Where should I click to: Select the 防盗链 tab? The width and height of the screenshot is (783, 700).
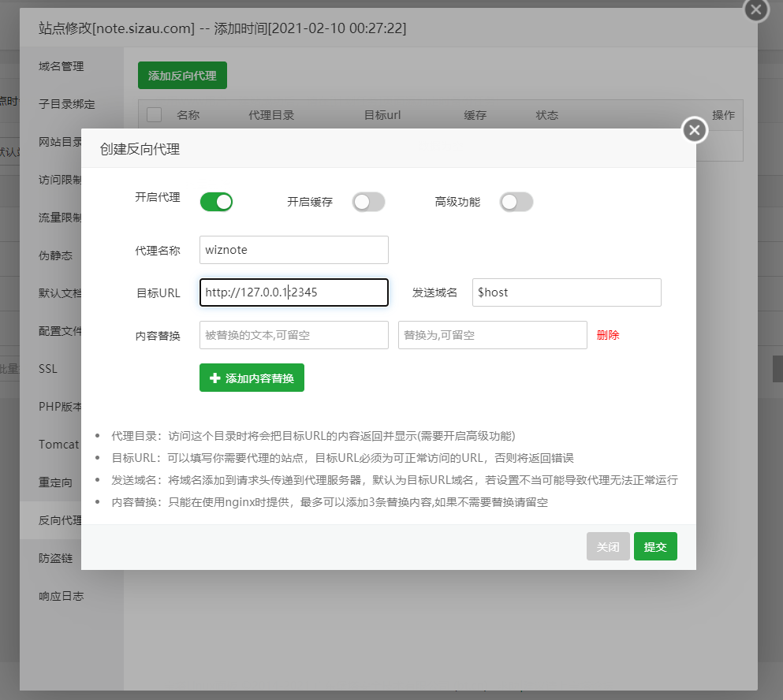56,558
